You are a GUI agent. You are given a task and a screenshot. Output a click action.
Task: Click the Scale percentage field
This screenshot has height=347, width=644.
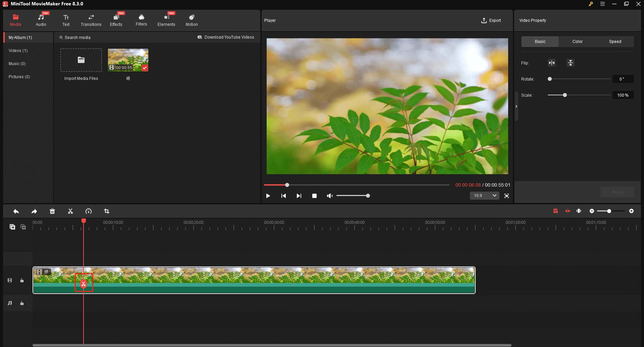(x=623, y=95)
